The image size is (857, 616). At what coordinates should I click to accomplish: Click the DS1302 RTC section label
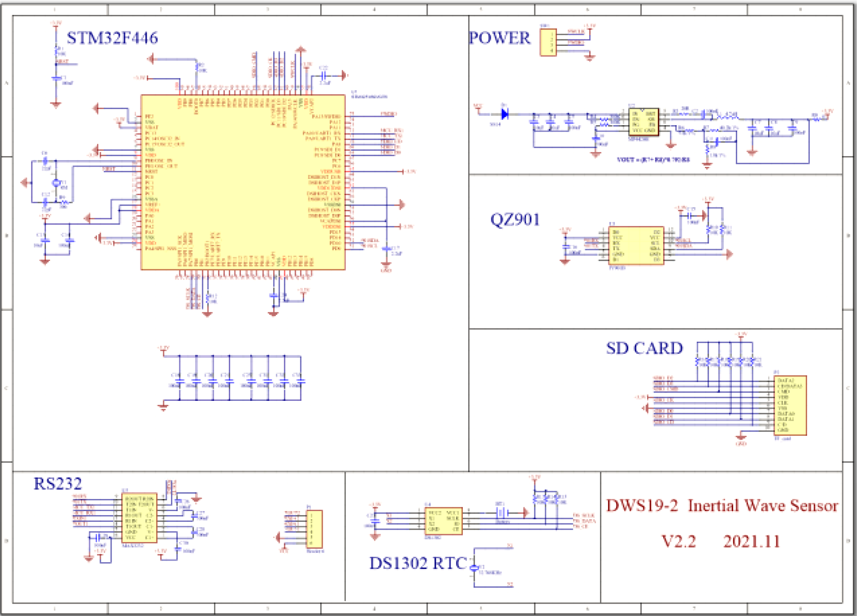[417, 563]
